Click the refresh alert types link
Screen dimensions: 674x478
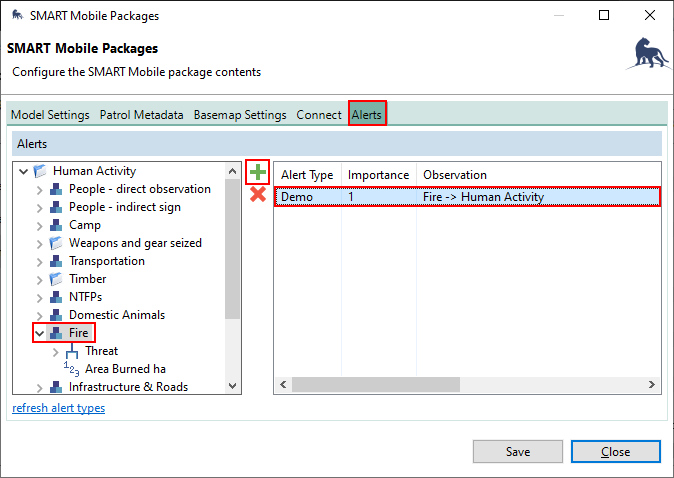click(58, 408)
